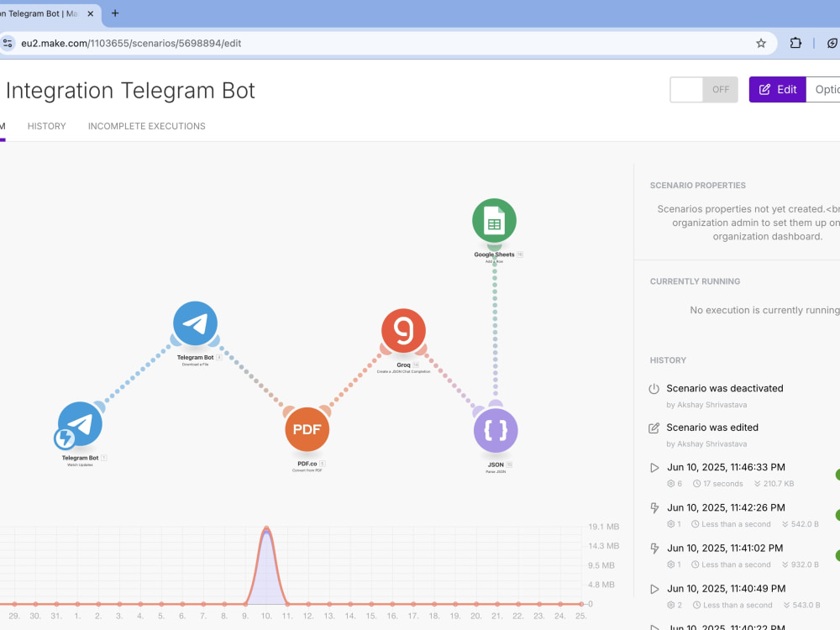
Task: Open the Jun 10, 2025, 11:46:33 PM execution
Action: pos(726,468)
